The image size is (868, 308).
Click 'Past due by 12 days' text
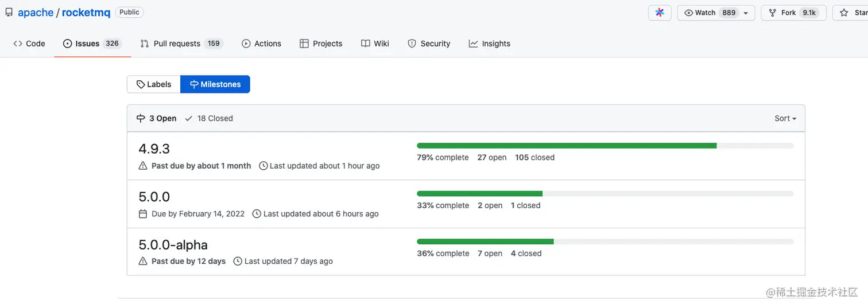[x=189, y=261]
